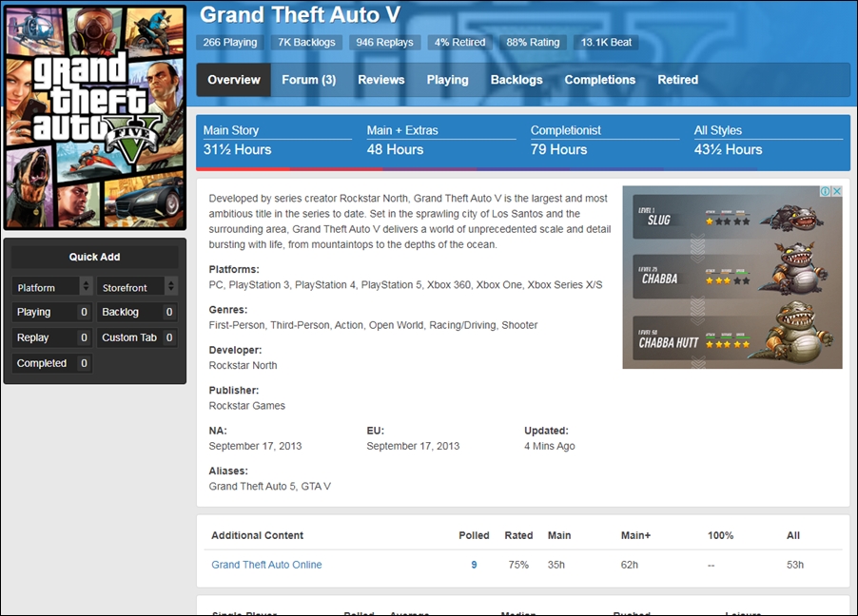Image resolution: width=858 pixels, height=616 pixels.
Task: Open the Retired tab
Action: [x=677, y=80]
